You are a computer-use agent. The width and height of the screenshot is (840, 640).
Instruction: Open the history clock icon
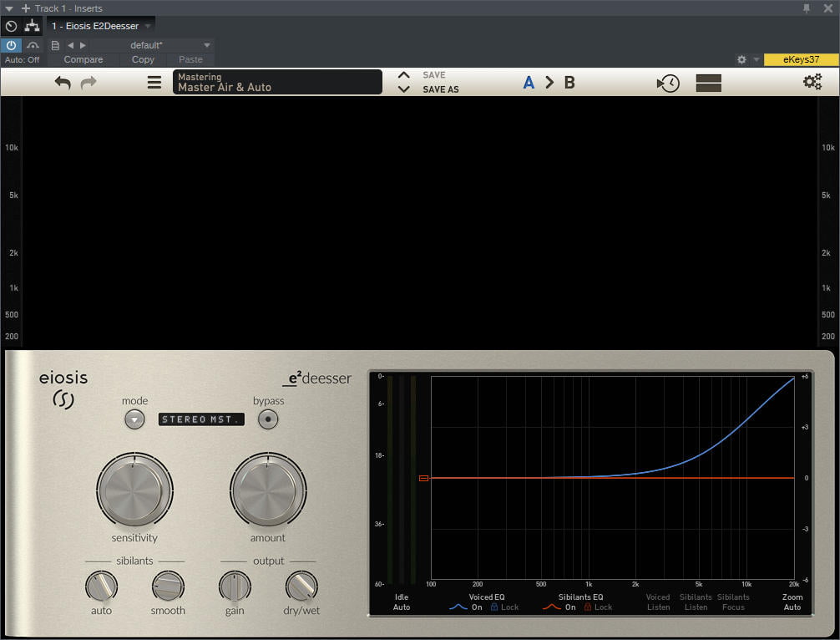pos(668,83)
